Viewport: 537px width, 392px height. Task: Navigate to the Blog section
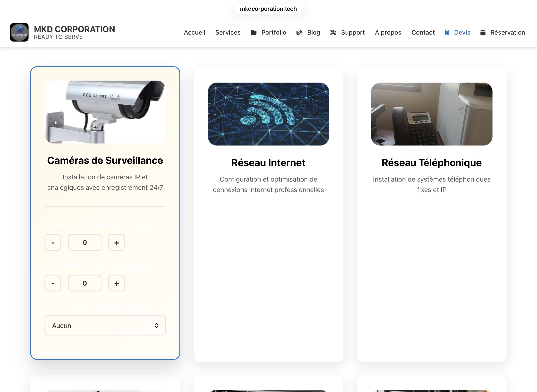[313, 33]
